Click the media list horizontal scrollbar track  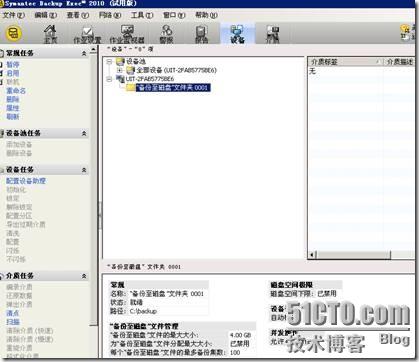(x=402, y=255)
